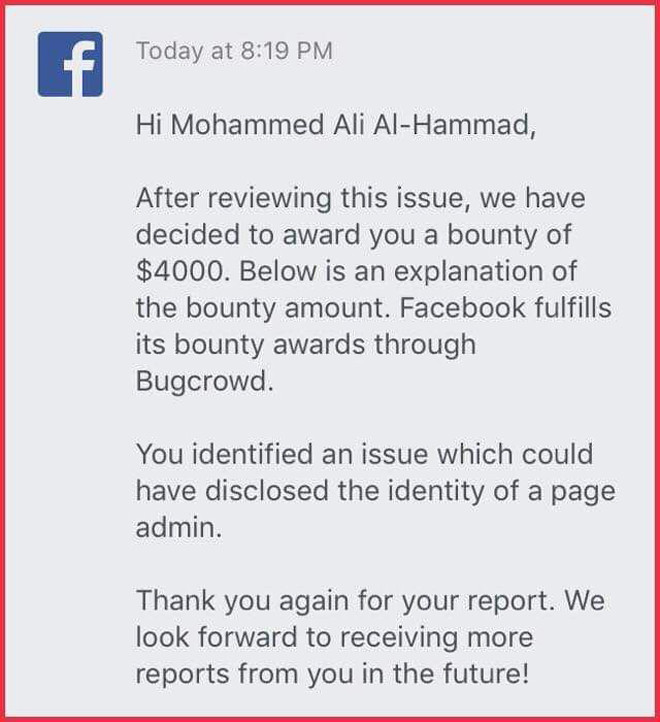Viewport: 660px width, 722px height.
Task: Click 'look forward to receiving more' line
Action: (x=334, y=638)
